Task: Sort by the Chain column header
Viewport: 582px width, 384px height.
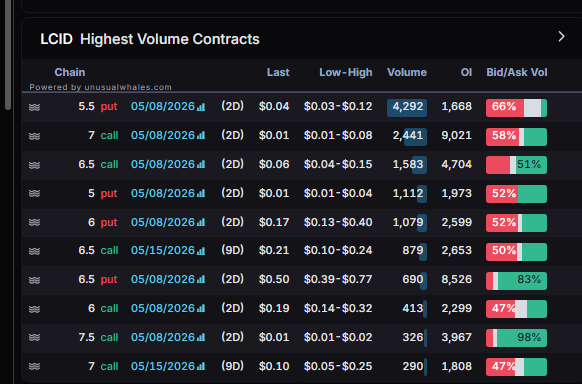Action: [x=70, y=72]
